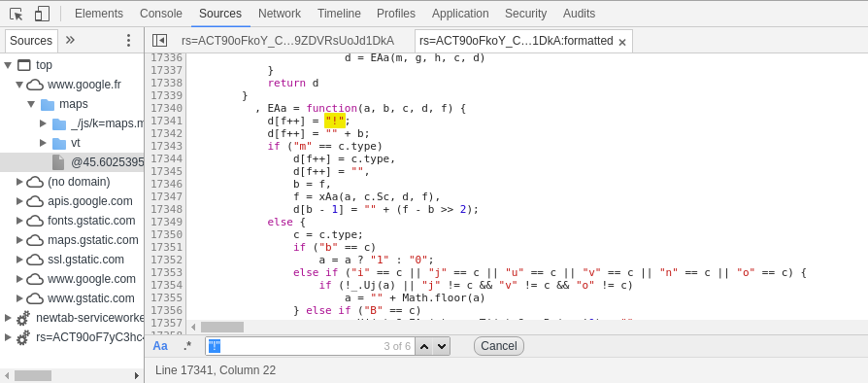The height and width of the screenshot is (383, 868).
Task: Activate the inspect element picker icon
Action: 17,14
